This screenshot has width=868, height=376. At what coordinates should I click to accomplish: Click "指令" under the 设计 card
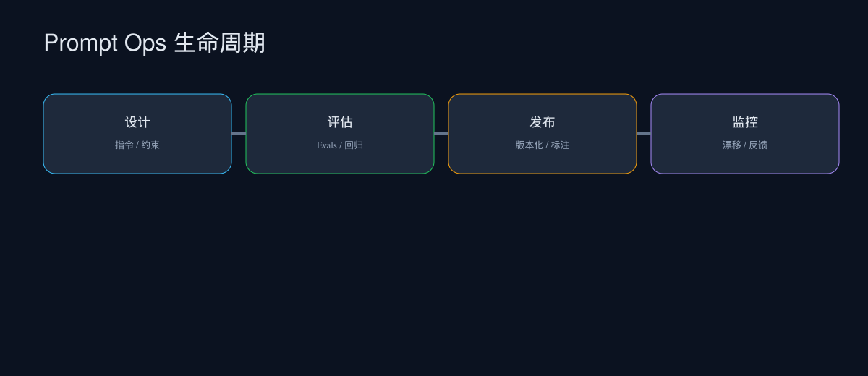click(124, 145)
